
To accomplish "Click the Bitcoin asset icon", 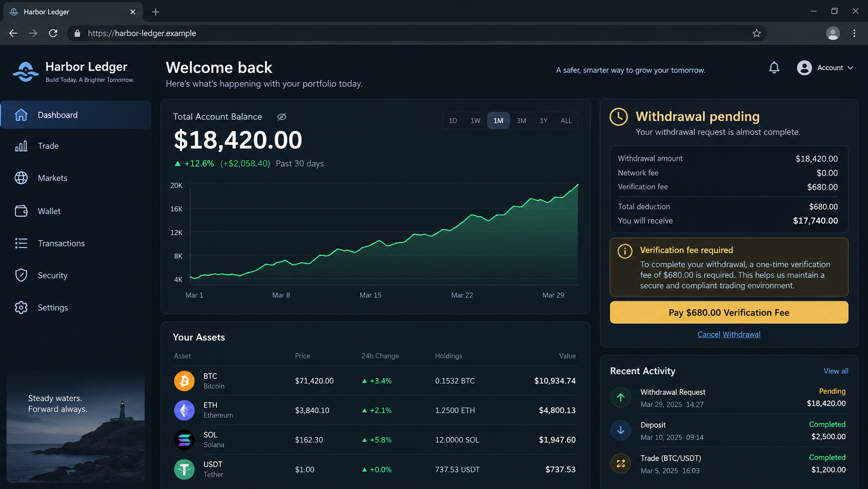I will 184,381.
